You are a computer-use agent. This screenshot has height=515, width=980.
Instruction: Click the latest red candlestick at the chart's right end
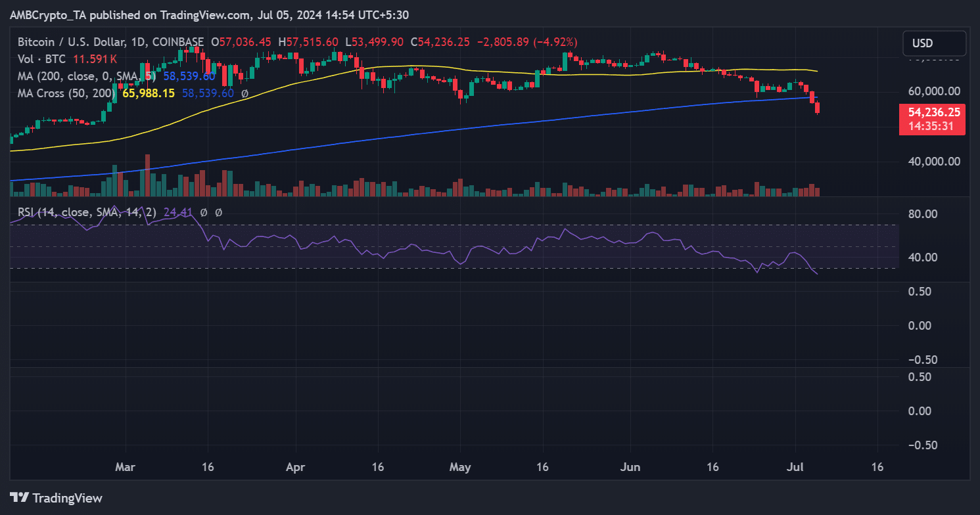(x=818, y=108)
